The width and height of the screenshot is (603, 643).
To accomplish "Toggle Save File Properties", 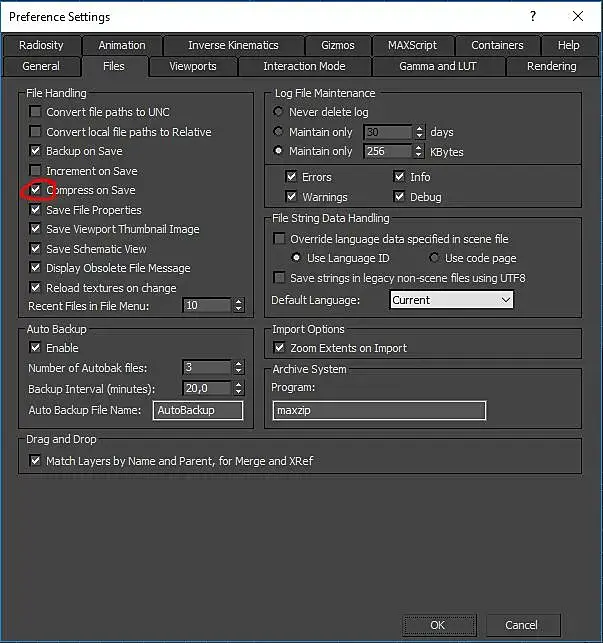I will 36,210.
